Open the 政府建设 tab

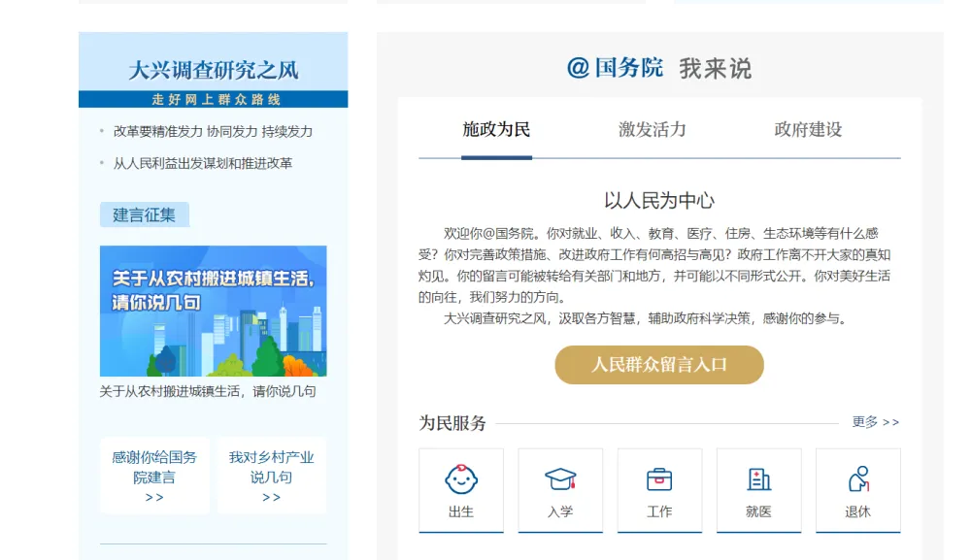click(x=808, y=130)
